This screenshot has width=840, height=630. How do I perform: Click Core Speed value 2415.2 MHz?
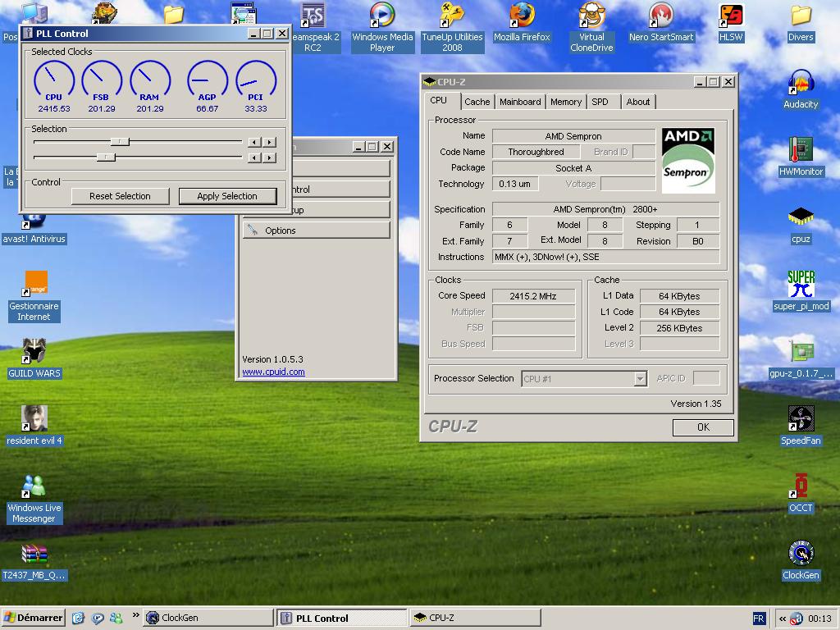pos(533,296)
